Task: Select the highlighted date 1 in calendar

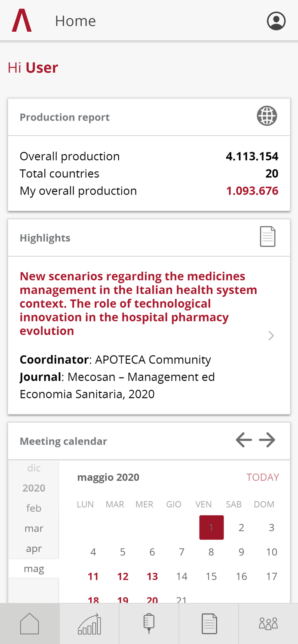Action: pyautogui.click(x=211, y=527)
